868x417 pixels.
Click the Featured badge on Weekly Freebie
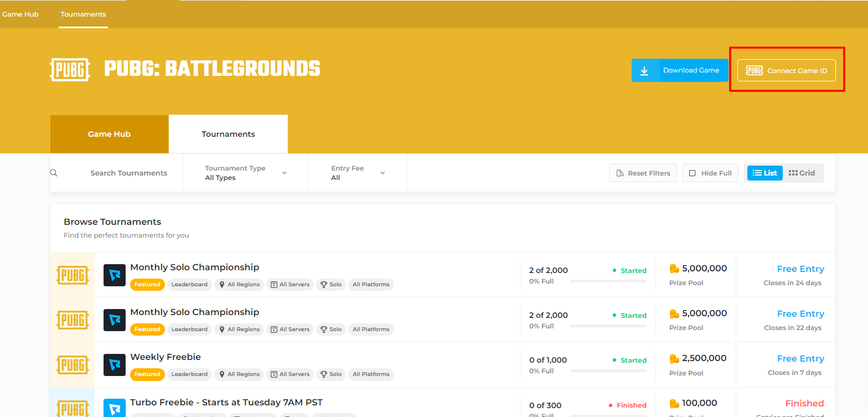[147, 374]
